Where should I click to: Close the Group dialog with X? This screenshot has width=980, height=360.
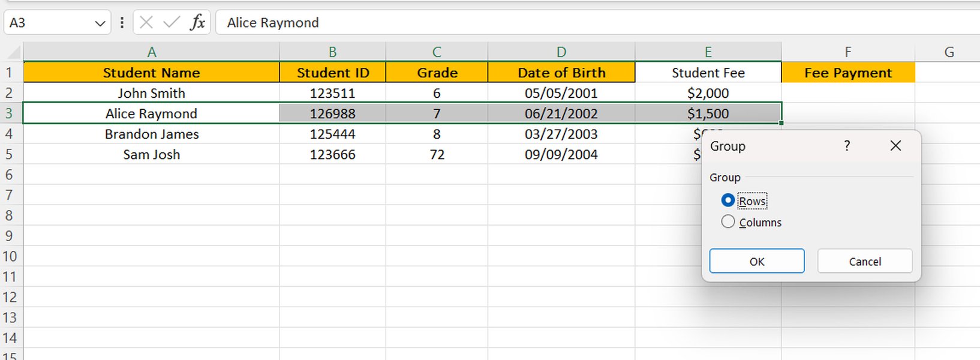895,146
